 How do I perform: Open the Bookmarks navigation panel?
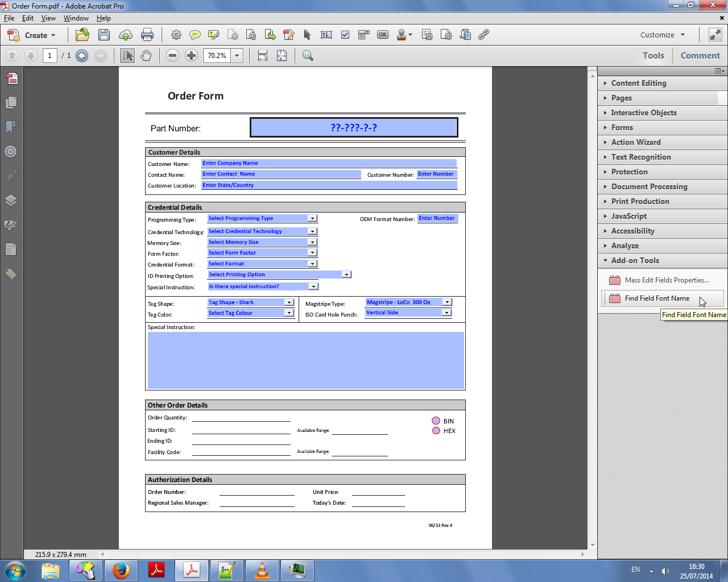coord(11,127)
